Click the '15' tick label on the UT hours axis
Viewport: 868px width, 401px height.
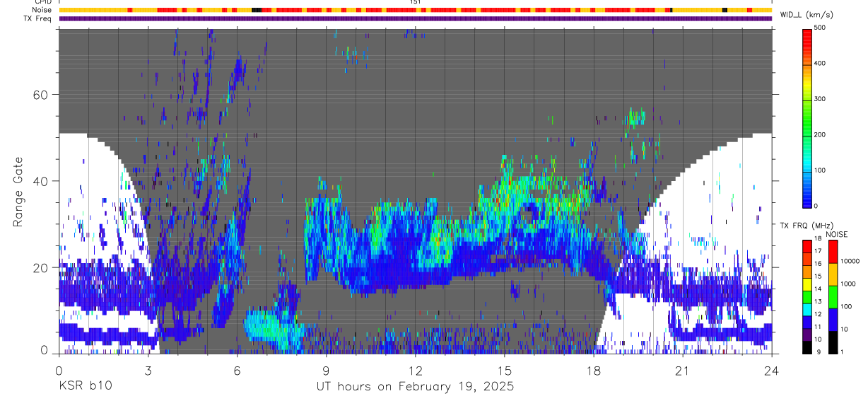pos(505,370)
